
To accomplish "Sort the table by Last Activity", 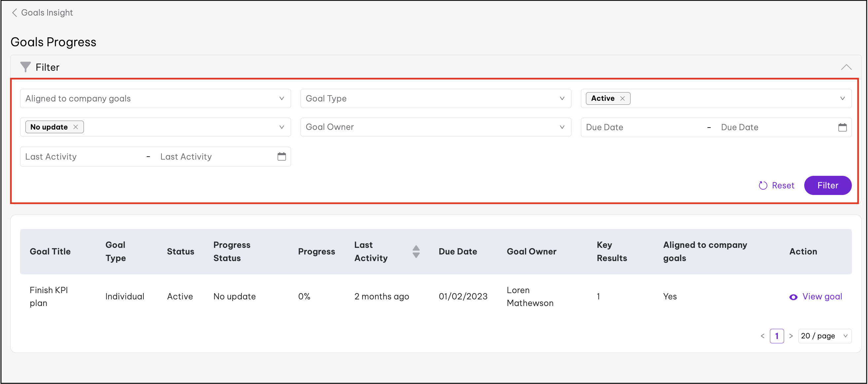I will coord(416,251).
